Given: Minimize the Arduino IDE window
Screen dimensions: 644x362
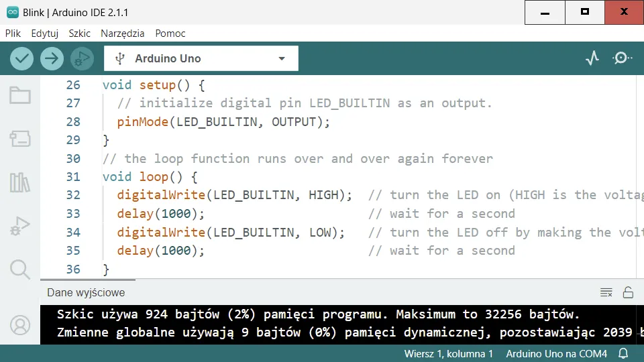Looking at the screenshot, I should (x=545, y=12).
